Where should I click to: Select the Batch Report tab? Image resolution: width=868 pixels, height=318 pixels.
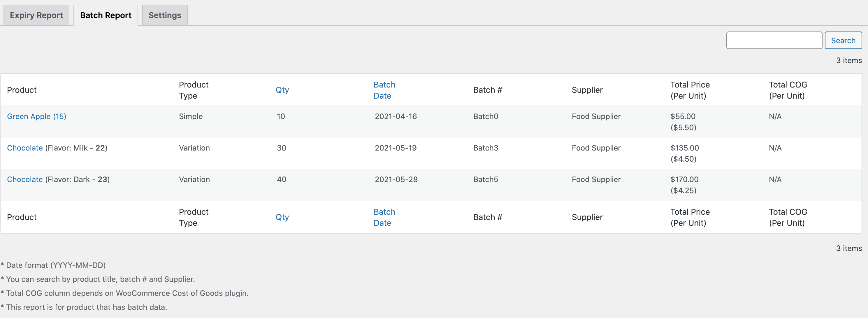pyautogui.click(x=106, y=15)
